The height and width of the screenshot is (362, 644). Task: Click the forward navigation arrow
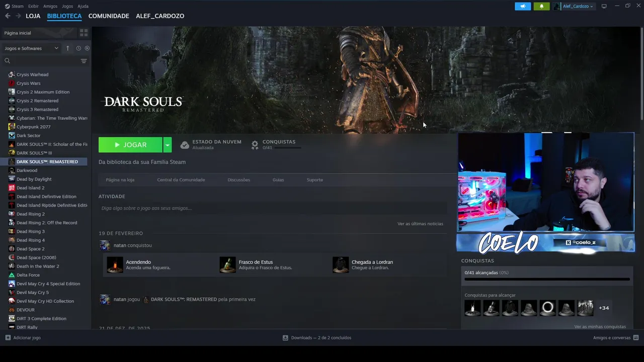pyautogui.click(x=18, y=16)
